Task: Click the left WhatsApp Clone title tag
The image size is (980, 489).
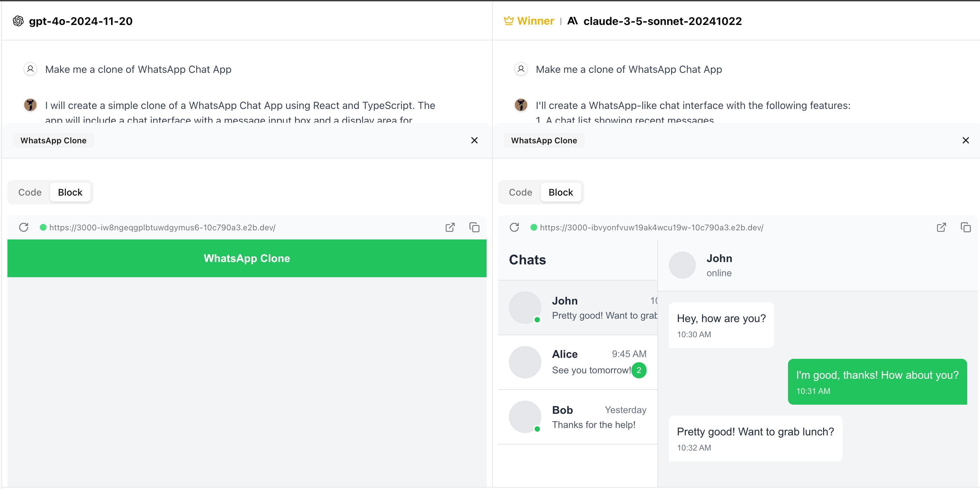Action: (x=53, y=140)
